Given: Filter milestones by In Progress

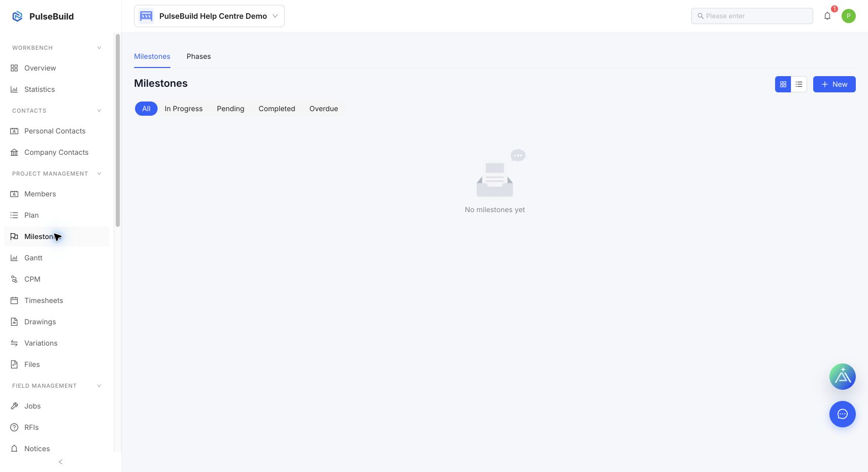Looking at the screenshot, I should [x=183, y=109].
